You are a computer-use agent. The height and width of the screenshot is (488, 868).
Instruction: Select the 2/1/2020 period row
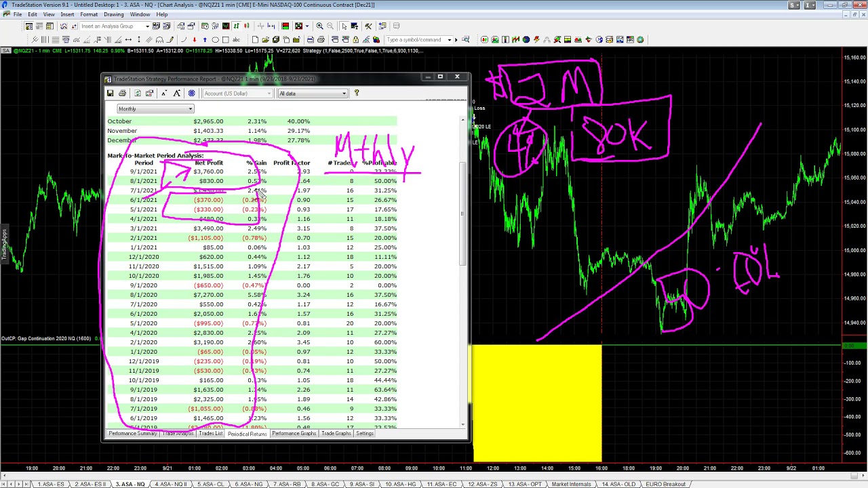pos(252,342)
